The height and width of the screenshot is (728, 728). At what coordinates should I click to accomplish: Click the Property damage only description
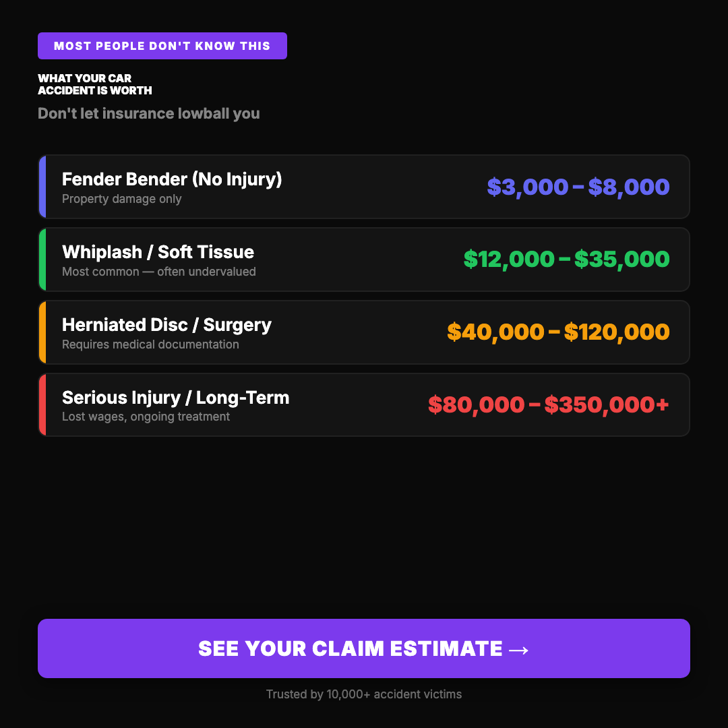(x=122, y=199)
